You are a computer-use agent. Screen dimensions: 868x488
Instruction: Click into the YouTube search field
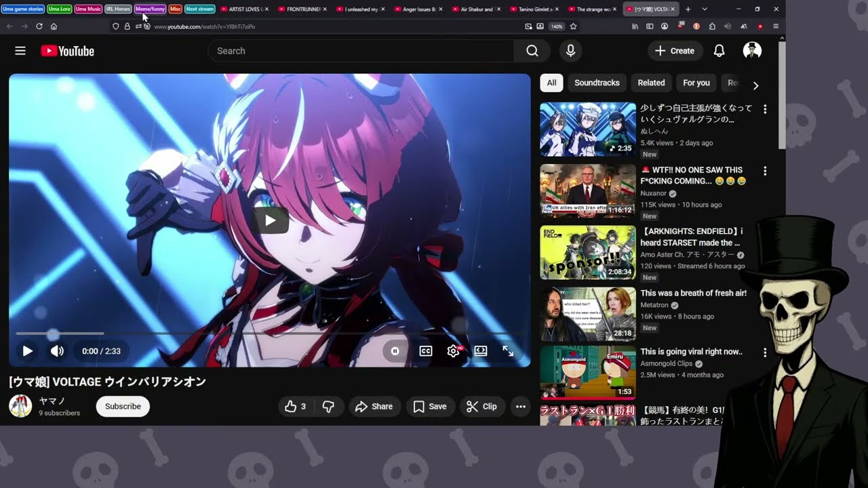[361, 51]
